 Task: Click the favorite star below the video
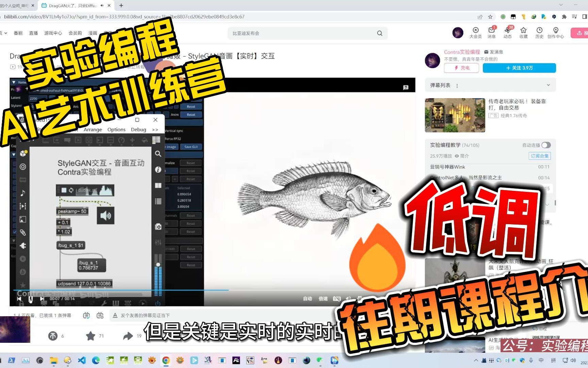tap(91, 336)
